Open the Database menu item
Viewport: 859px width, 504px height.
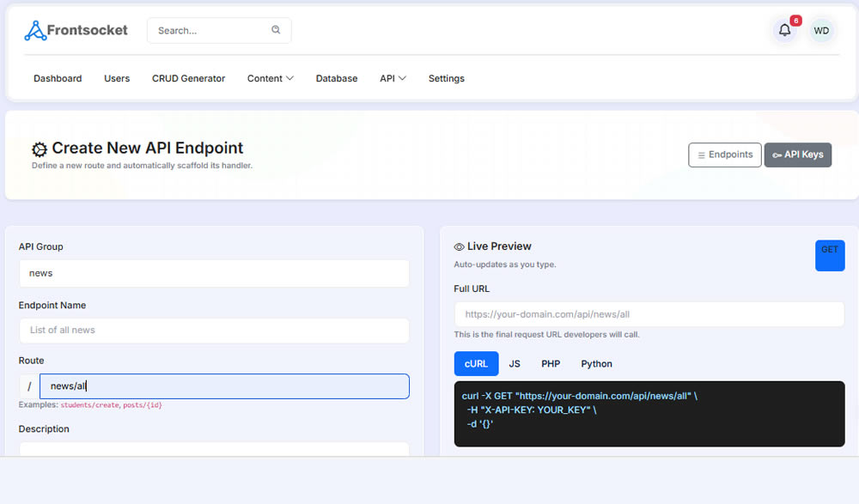click(337, 78)
